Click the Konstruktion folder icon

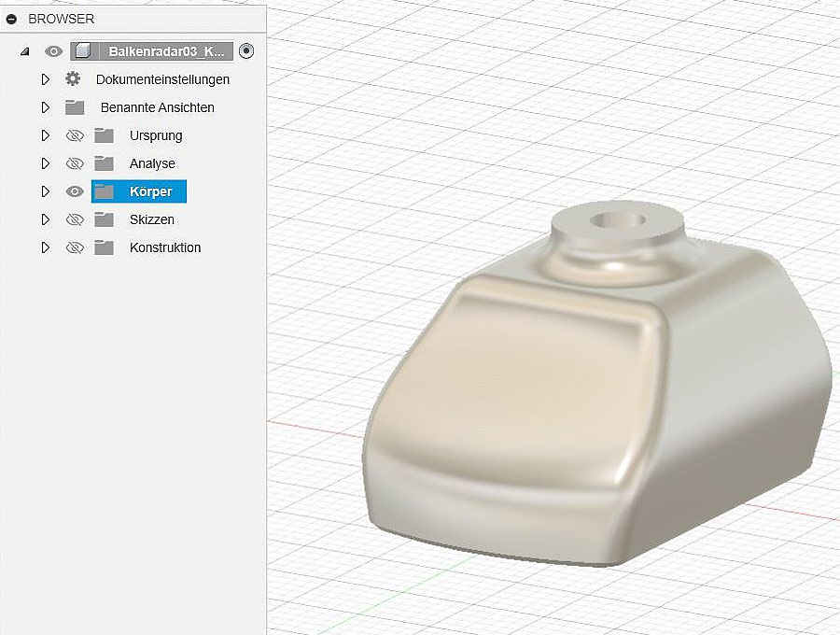click(104, 247)
